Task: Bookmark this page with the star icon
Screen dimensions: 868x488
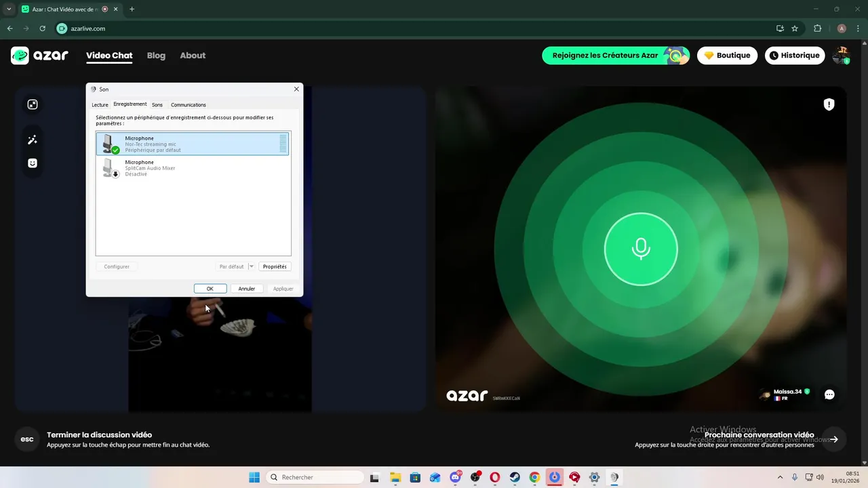Action: (795, 28)
